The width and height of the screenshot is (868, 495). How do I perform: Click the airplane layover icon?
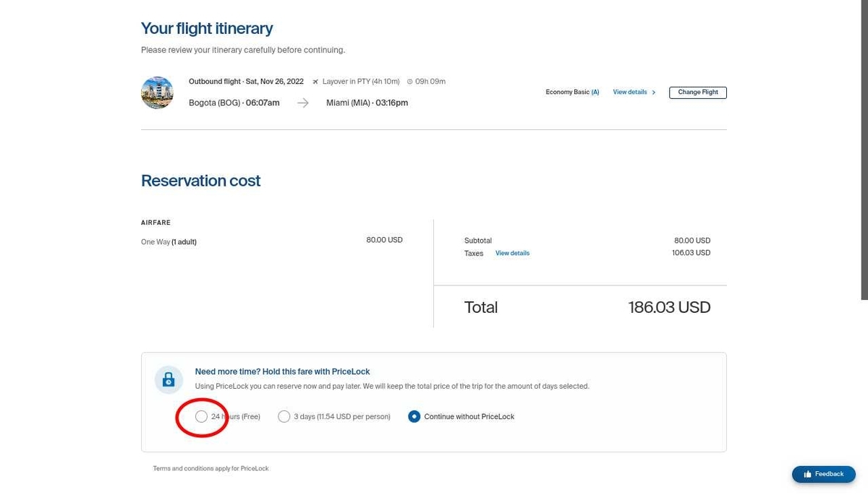[315, 82]
